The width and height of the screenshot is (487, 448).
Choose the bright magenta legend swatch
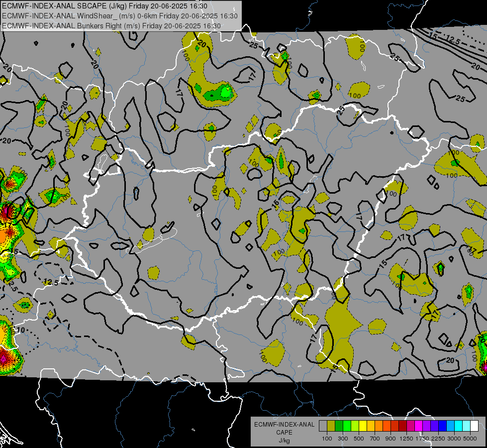click(x=419, y=426)
